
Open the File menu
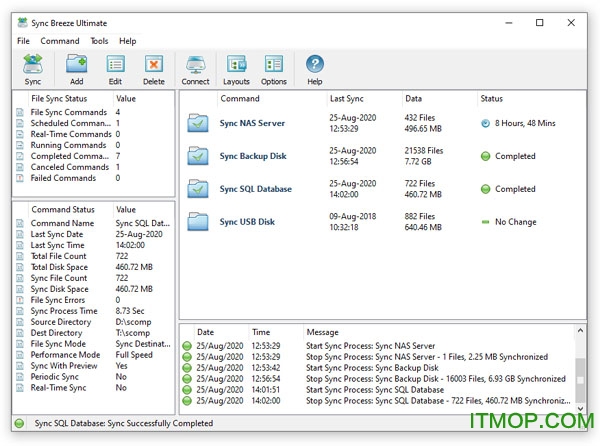pyautogui.click(x=23, y=41)
